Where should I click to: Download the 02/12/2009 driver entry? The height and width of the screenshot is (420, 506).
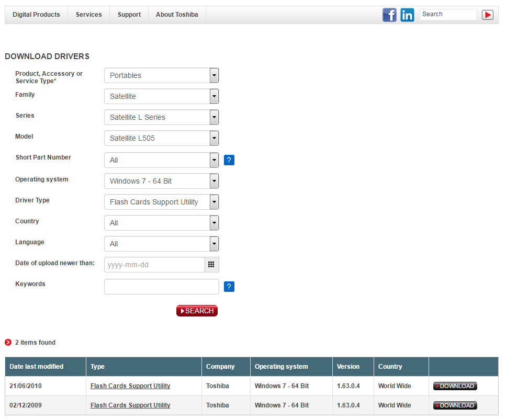pos(455,405)
